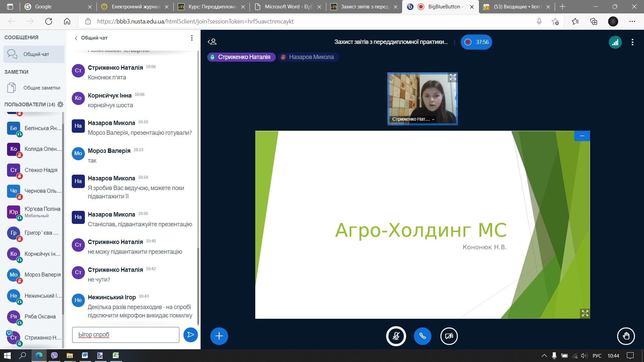This screenshot has width=644, height=362.
Task: Click the leave audio phone button
Action: tap(422, 336)
